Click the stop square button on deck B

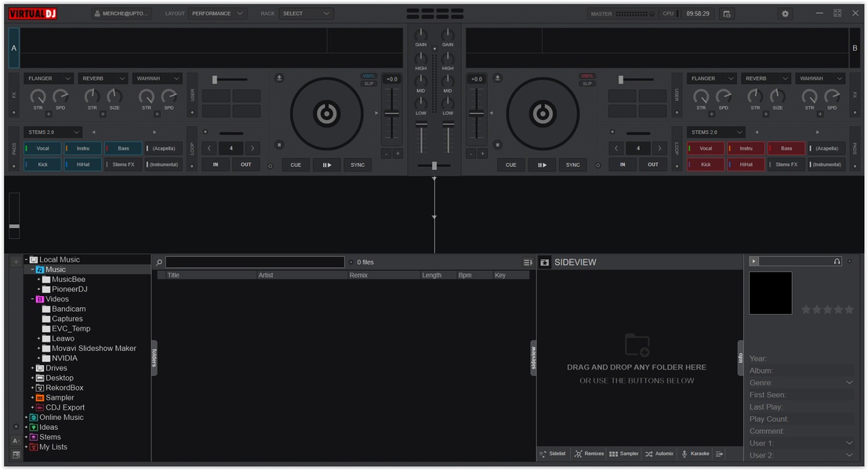click(497, 145)
